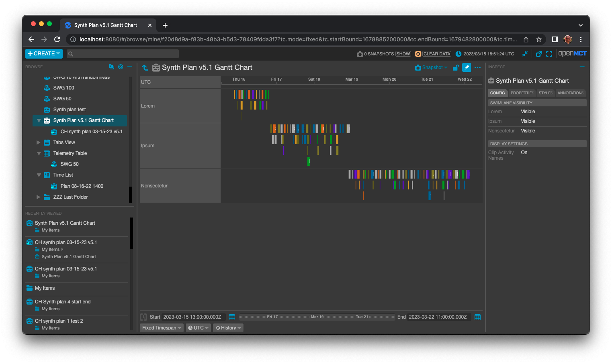Open the Create menu button
Viewport: 612px width, 364px height.
click(44, 53)
